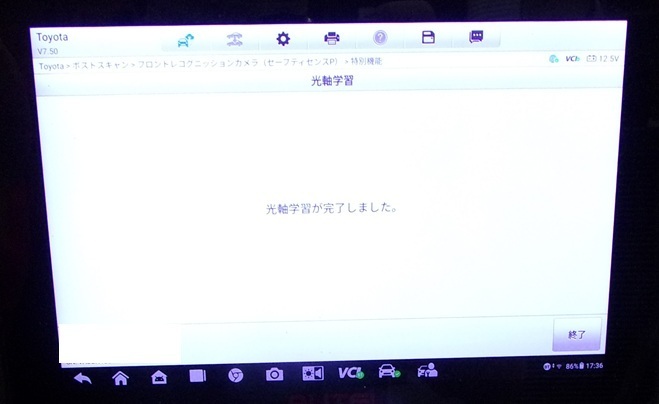Image resolution: width=659 pixels, height=404 pixels.
Task: Launch the Chrome browser icon
Action: point(235,375)
